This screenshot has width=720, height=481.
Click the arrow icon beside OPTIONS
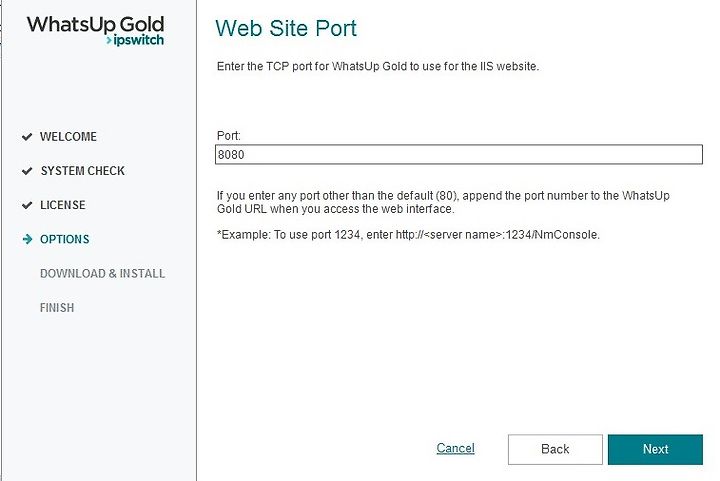[x=28, y=239]
